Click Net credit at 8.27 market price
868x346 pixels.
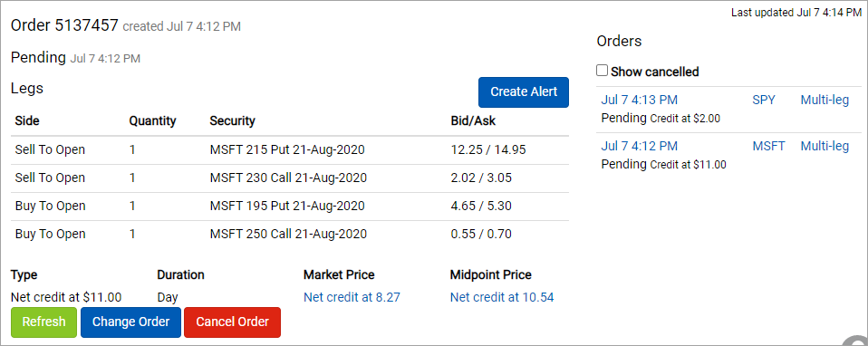[352, 297]
